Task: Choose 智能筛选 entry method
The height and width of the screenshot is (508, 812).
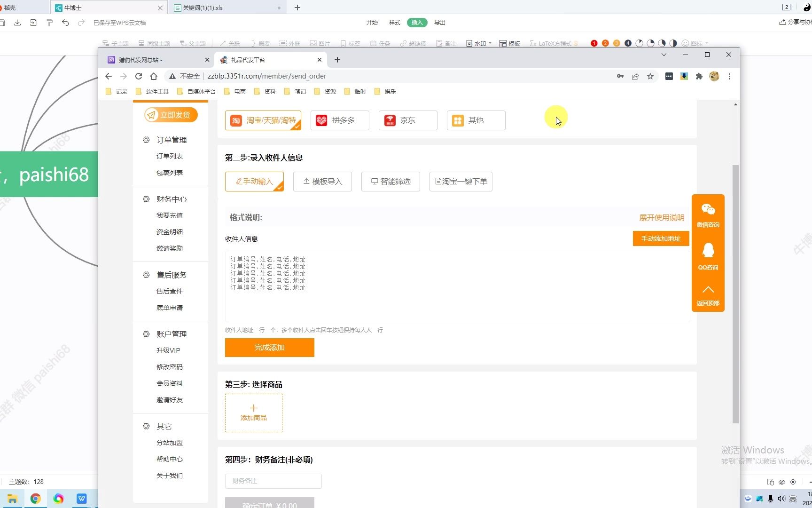Action: [390, 182]
